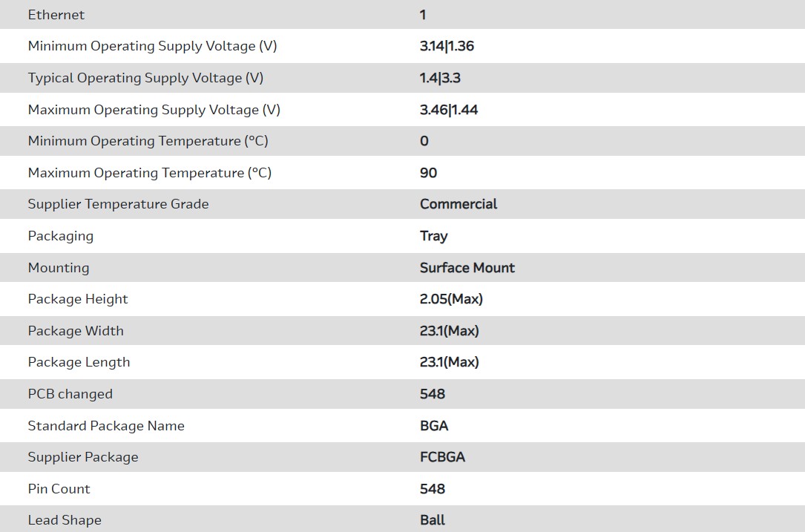Click the 90 temperature value

(x=428, y=173)
